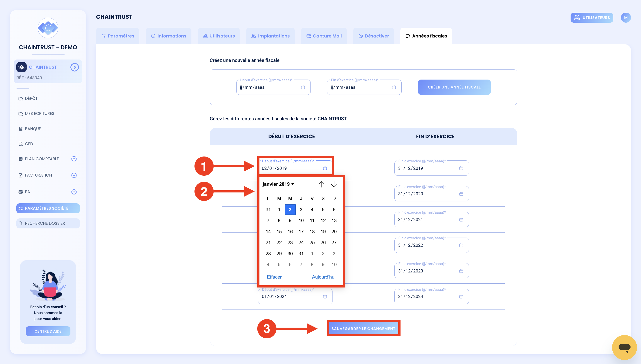Click the RECHERCHE DOSSIER search field
Image resolution: width=641 pixels, height=364 pixels.
48,223
